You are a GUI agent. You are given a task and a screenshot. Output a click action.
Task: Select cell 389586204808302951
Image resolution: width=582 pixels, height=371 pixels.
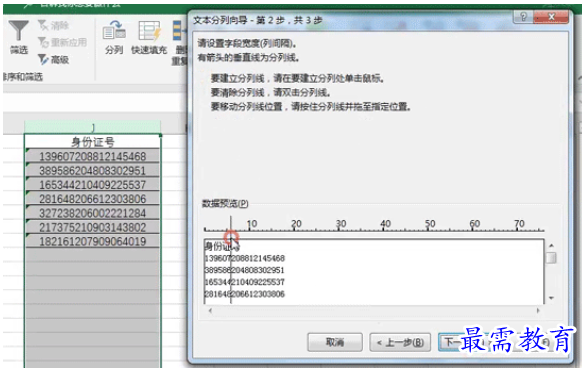[93, 170]
